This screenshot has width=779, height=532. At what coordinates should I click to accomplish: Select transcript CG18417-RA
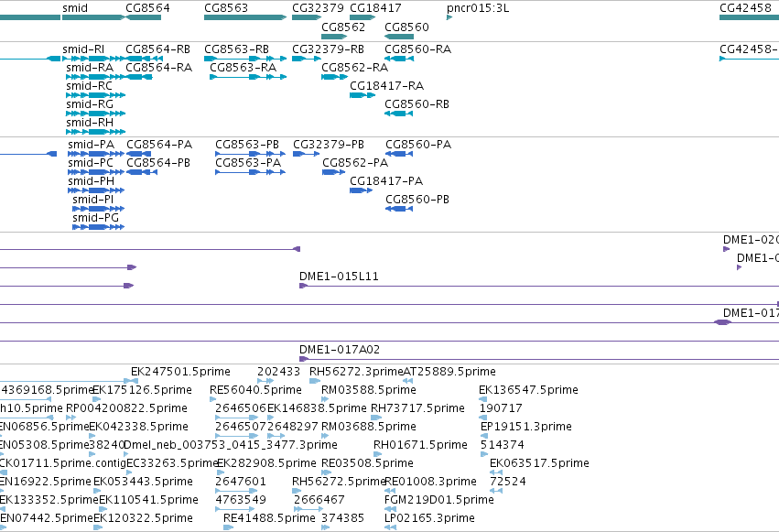(386, 86)
